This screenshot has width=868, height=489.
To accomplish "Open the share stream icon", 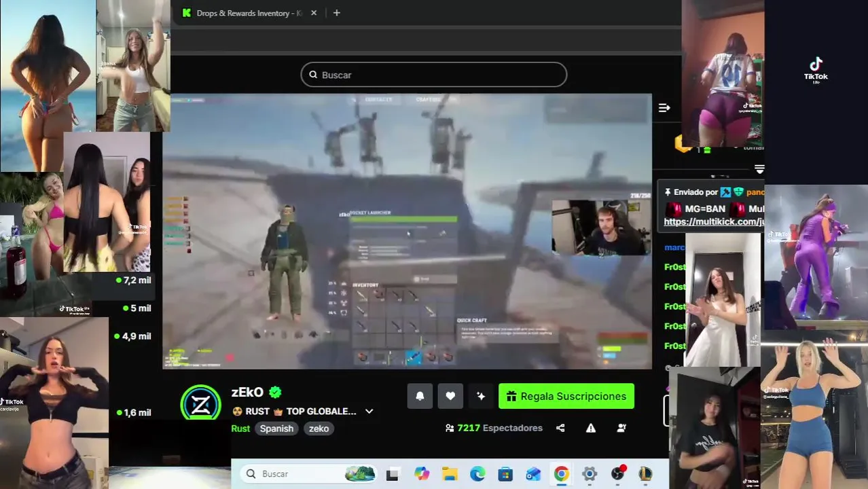I will coord(560,428).
